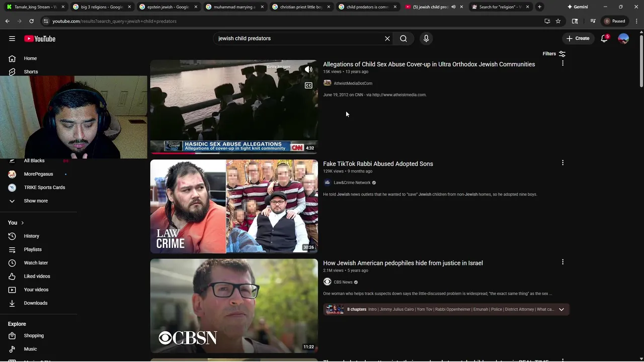Image resolution: width=644 pixels, height=362 pixels.
Task: Go back with the browser back arrow
Action: (x=7, y=21)
